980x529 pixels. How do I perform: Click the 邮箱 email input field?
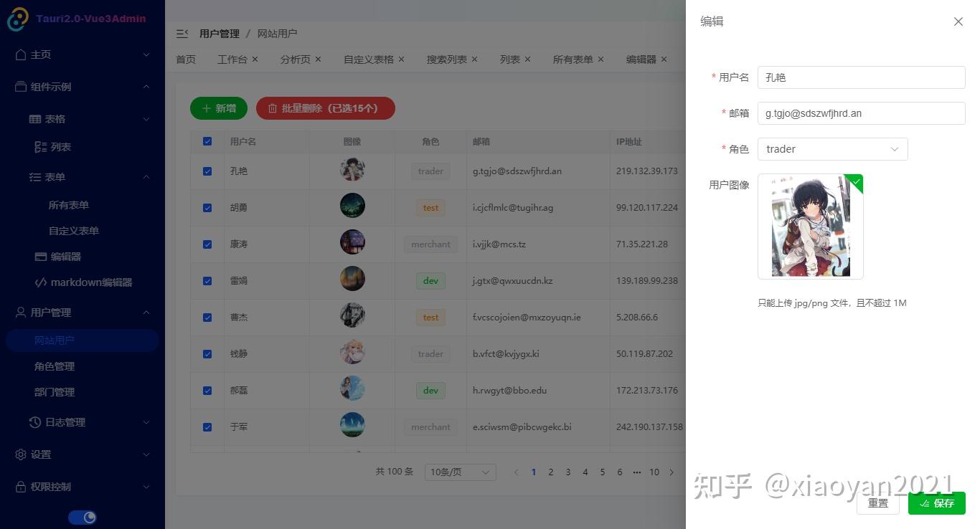tap(860, 113)
